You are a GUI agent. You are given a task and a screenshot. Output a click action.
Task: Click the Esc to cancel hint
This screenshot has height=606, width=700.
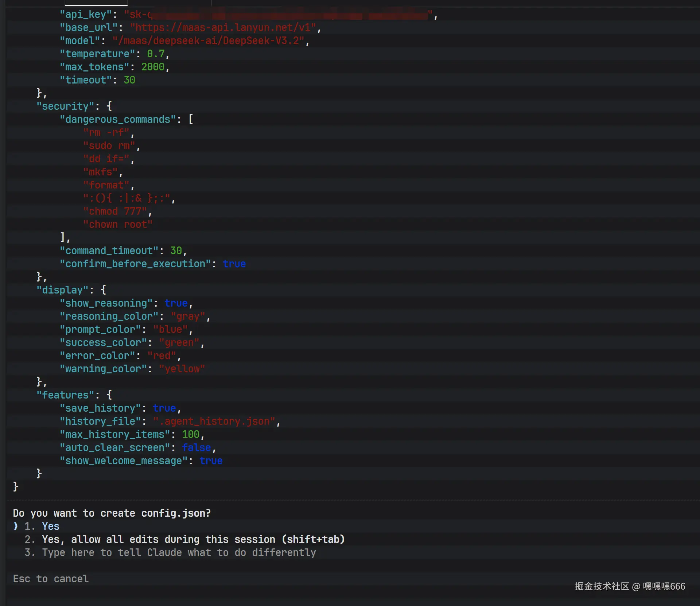tap(51, 579)
